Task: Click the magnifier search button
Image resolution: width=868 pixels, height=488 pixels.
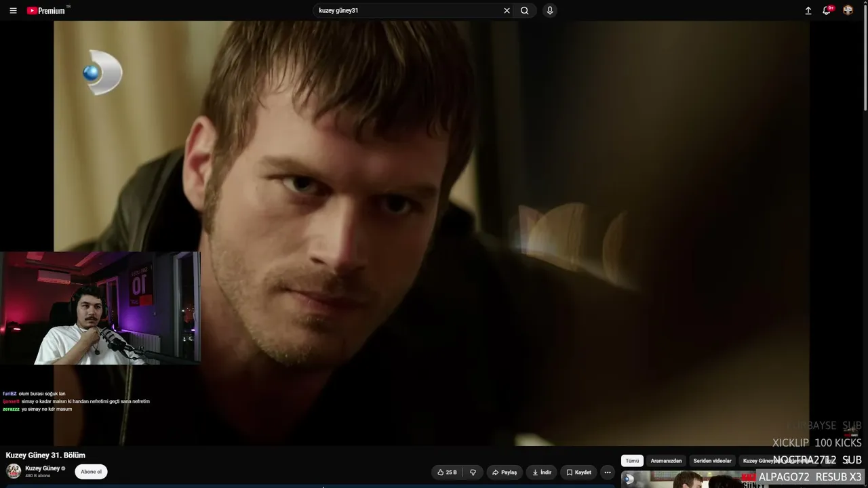Action: [525, 11]
